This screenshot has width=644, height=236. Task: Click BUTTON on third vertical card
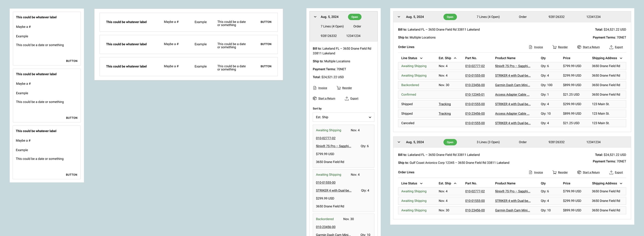[x=71, y=175]
